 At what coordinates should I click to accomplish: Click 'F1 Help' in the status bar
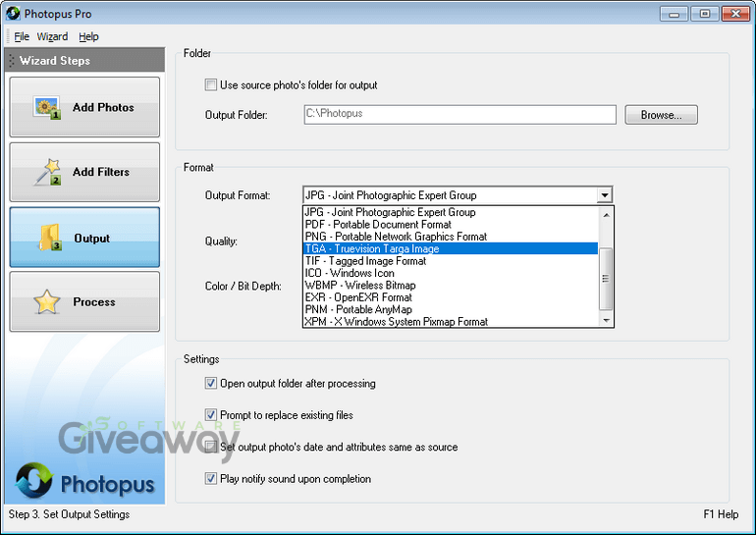tap(721, 514)
